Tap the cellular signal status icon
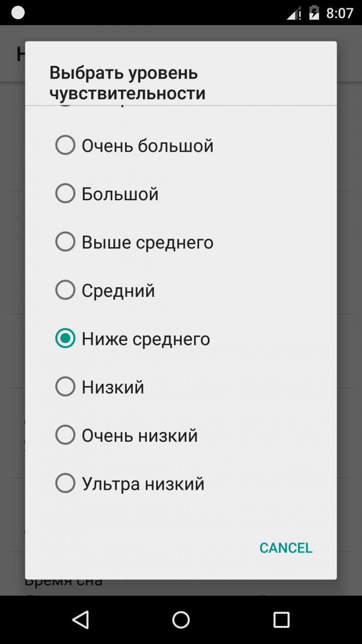 click(x=294, y=13)
